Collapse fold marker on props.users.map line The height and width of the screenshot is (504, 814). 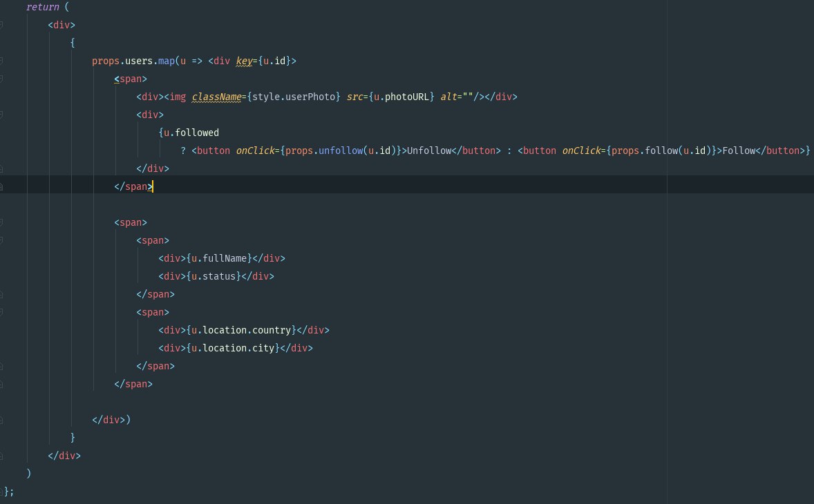point(1,61)
